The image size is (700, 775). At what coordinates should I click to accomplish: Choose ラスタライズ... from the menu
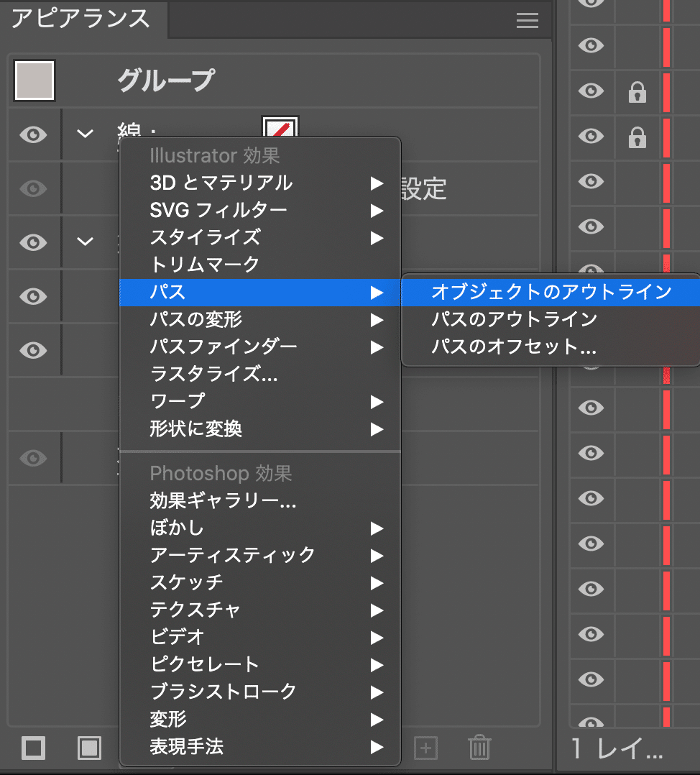click(x=260, y=374)
